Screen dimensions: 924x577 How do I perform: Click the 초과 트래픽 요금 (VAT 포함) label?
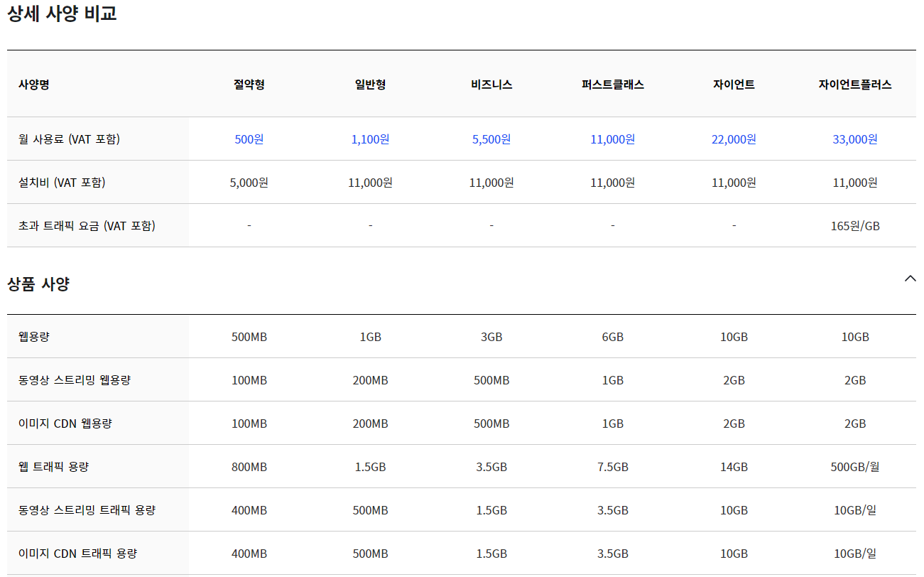pyautogui.click(x=87, y=226)
